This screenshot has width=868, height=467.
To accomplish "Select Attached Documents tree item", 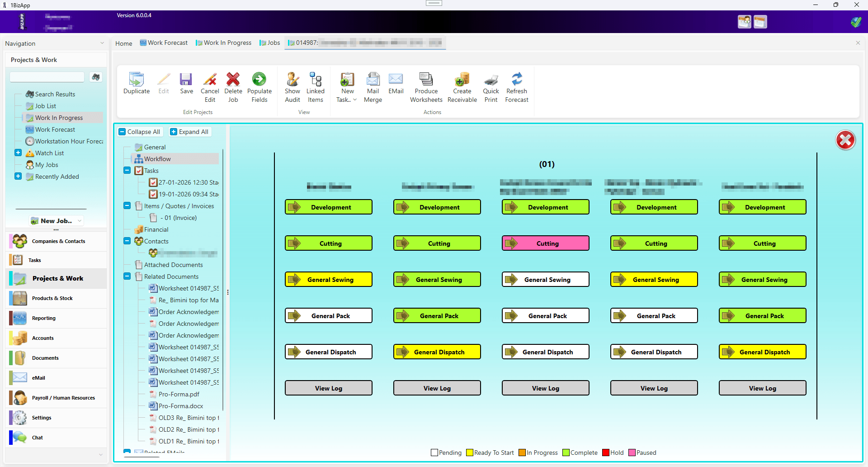I will click(x=173, y=265).
